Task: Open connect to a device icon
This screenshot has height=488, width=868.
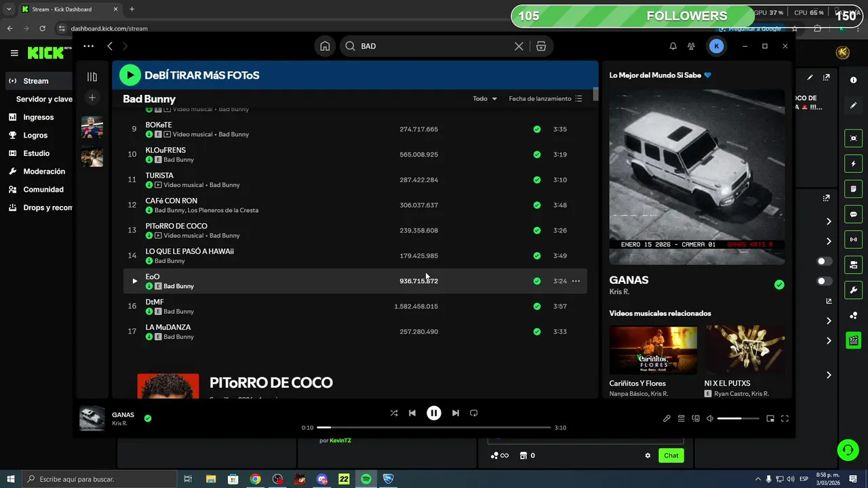Action: coord(696,418)
